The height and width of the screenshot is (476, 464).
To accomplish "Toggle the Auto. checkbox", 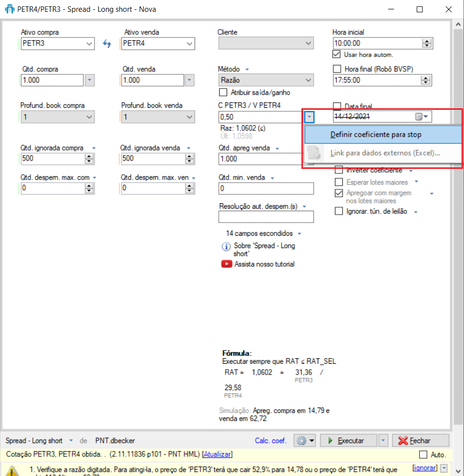I will [423, 454].
